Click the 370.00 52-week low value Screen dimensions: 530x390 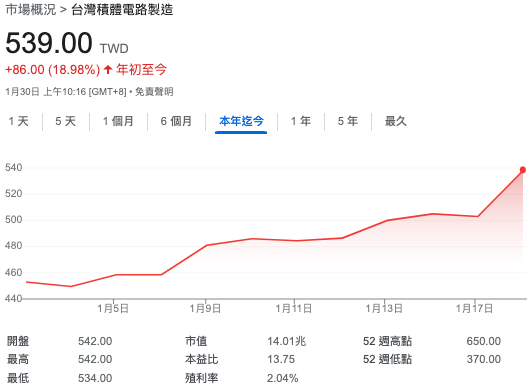484,359
